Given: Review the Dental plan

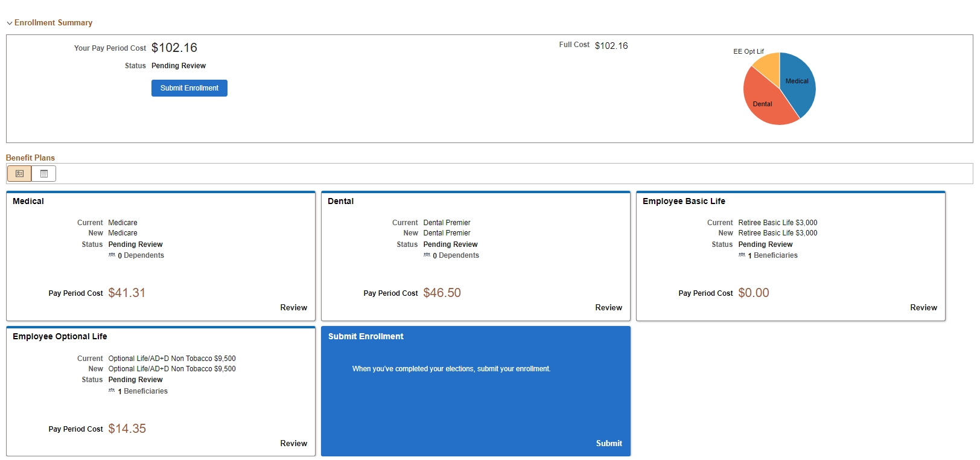Looking at the screenshot, I should tap(608, 308).
